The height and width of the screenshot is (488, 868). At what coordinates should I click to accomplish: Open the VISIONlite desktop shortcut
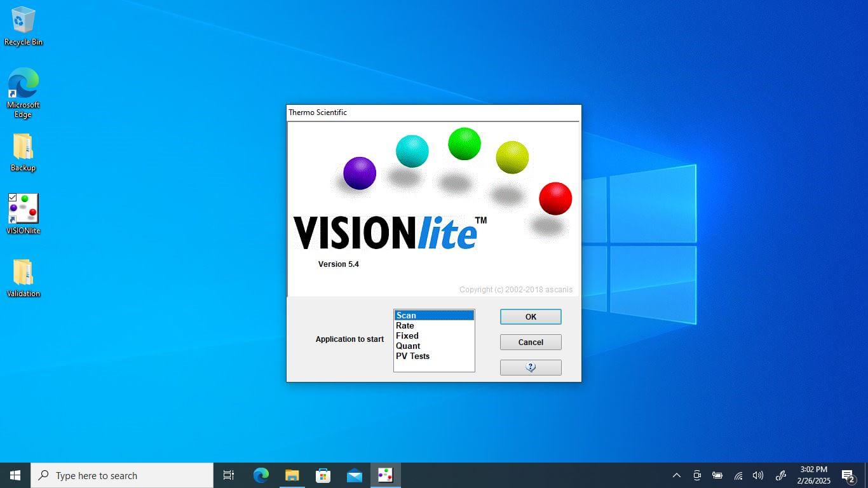point(24,209)
